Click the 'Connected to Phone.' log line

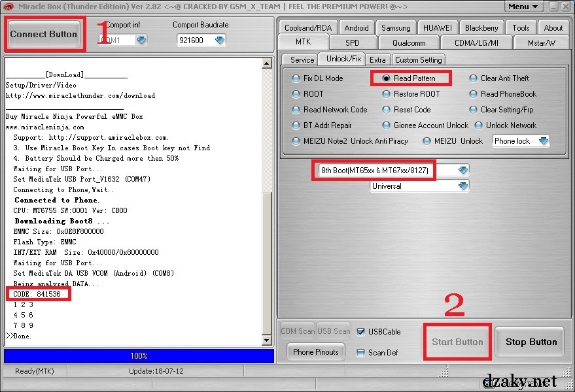click(57, 200)
